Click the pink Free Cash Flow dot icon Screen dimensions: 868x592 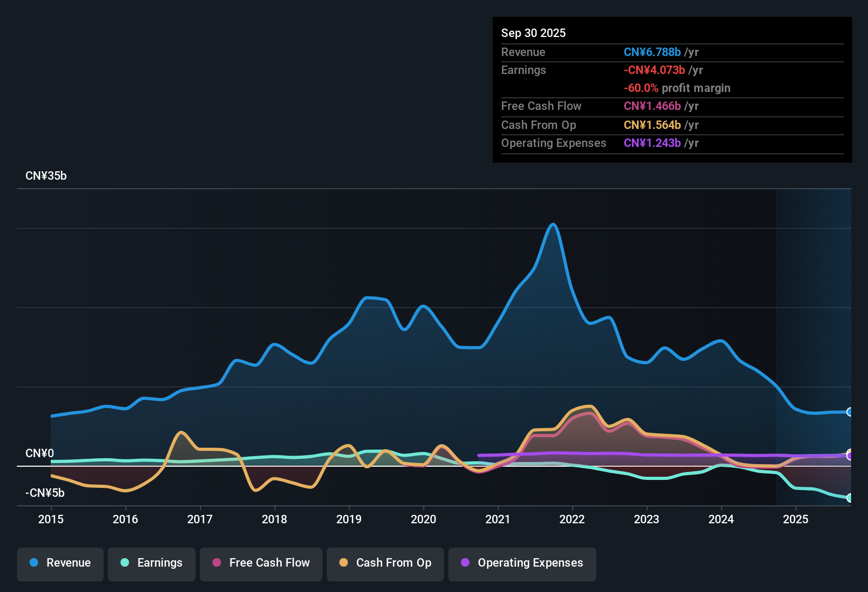click(216, 563)
